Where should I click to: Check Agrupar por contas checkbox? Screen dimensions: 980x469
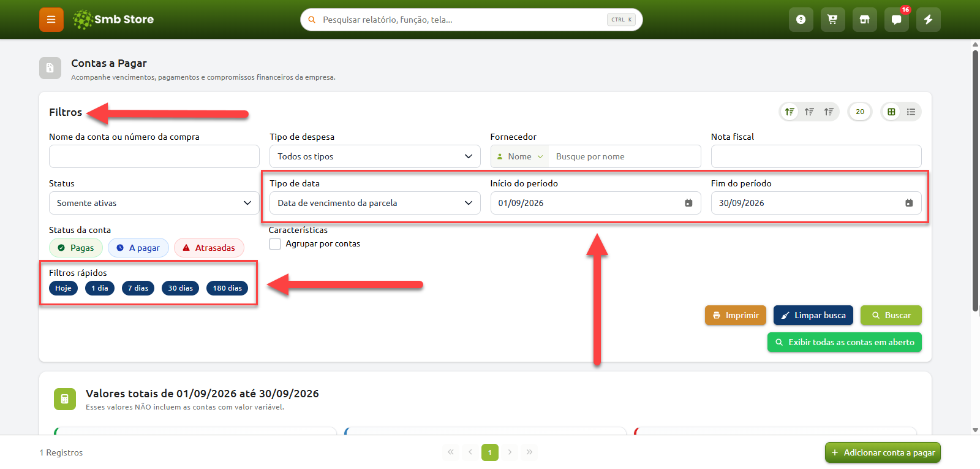click(x=275, y=244)
